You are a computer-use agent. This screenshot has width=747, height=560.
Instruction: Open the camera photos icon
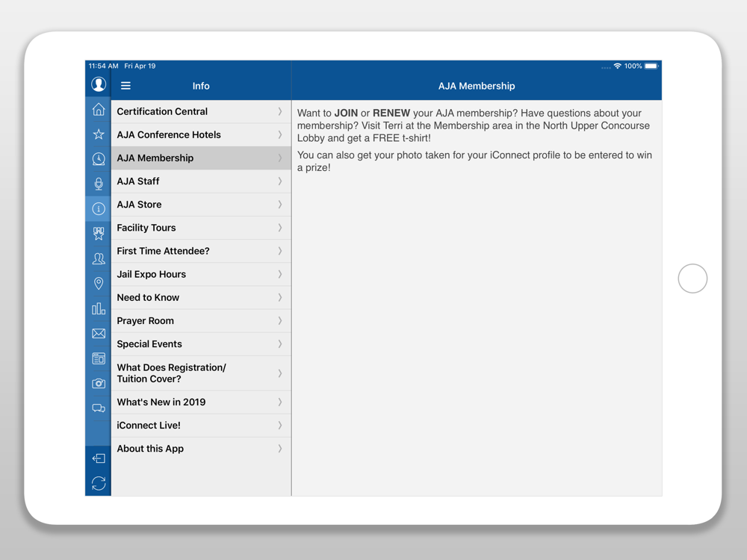pyautogui.click(x=99, y=383)
